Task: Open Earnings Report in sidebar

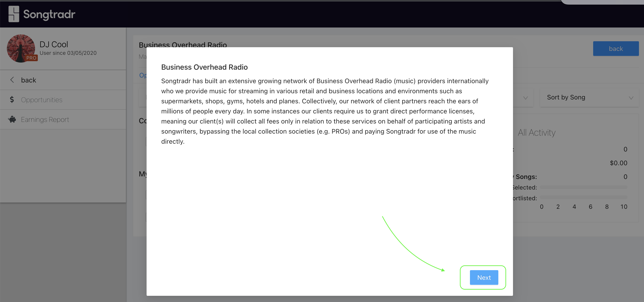Action: pyautogui.click(x=63, y=119)
